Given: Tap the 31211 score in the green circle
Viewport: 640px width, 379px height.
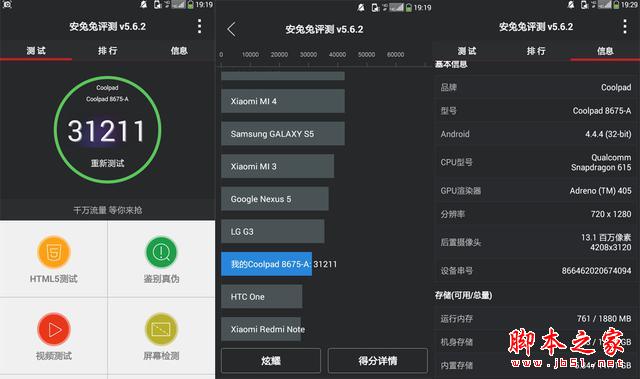Looking at the screenshot, I should [x=106, y=131].
